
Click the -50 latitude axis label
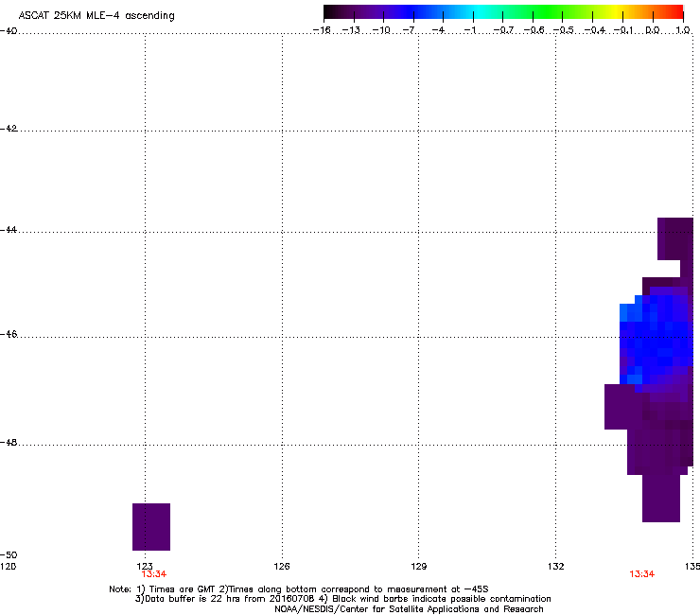pos(9,554)
